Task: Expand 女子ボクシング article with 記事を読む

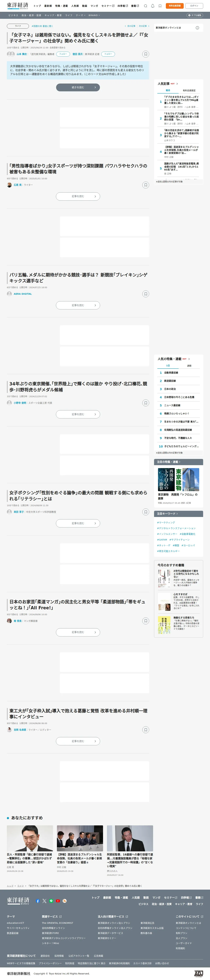Action: tap(78, 524)
